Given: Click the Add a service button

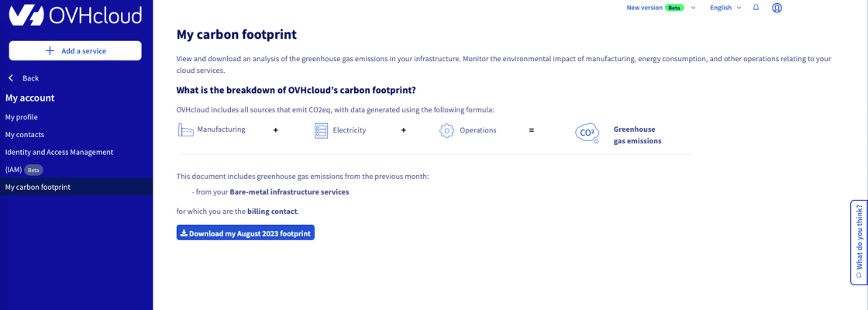Looking at the screenshot, I should [75, 50].
